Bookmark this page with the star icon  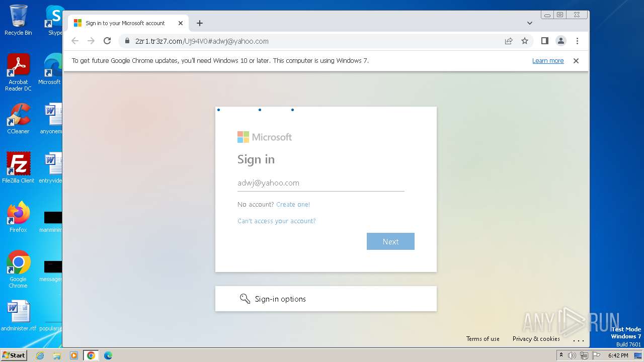(525, 41)
